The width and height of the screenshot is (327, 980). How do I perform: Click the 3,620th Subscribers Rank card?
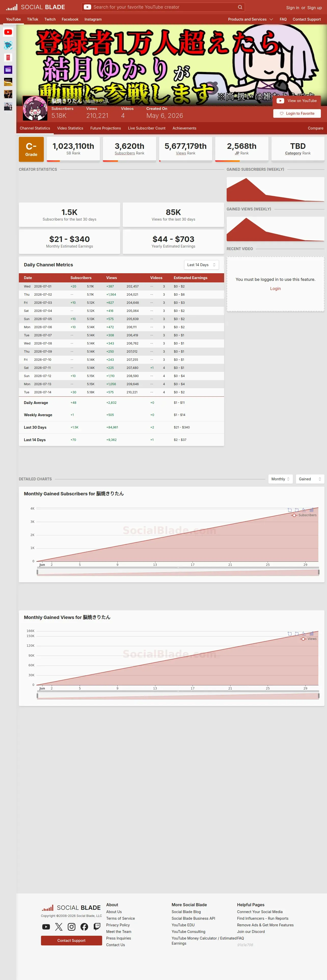pyautogui.click(x=129, y=149)
